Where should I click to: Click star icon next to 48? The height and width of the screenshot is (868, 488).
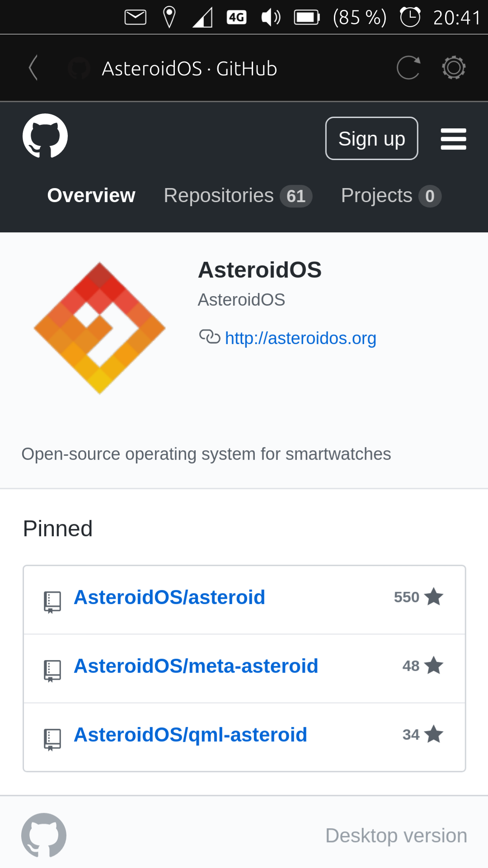pos(434,666)
